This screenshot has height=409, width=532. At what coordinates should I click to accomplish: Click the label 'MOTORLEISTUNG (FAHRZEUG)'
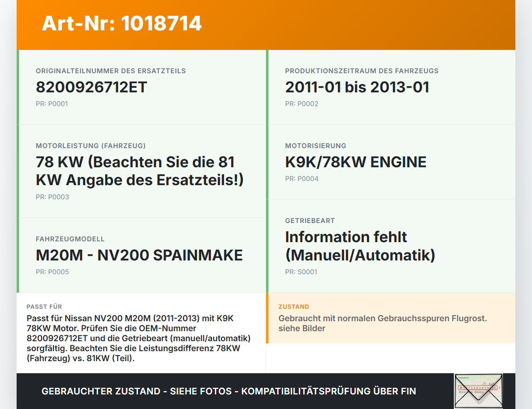coord(91,146)
